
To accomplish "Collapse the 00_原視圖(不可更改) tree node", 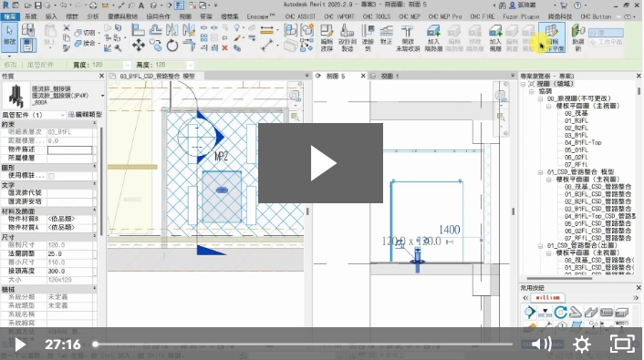I will (x=541, y=98).
